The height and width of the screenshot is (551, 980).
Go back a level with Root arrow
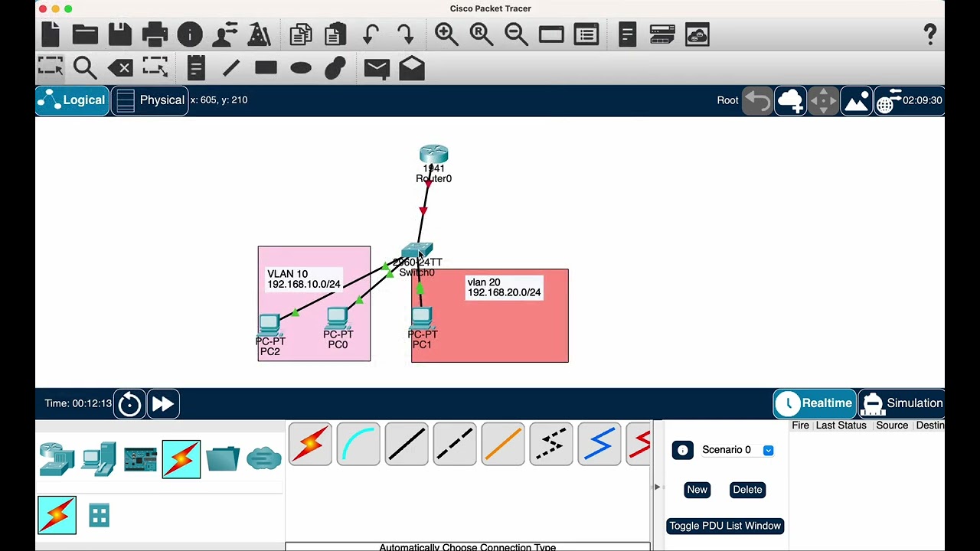[757, 100]
